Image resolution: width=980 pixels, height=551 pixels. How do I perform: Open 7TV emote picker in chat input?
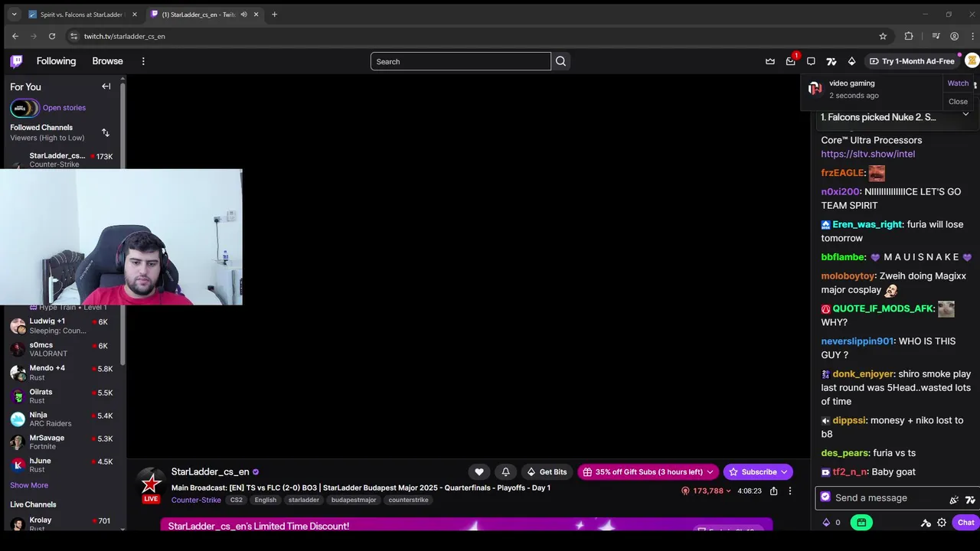point(970,500)
